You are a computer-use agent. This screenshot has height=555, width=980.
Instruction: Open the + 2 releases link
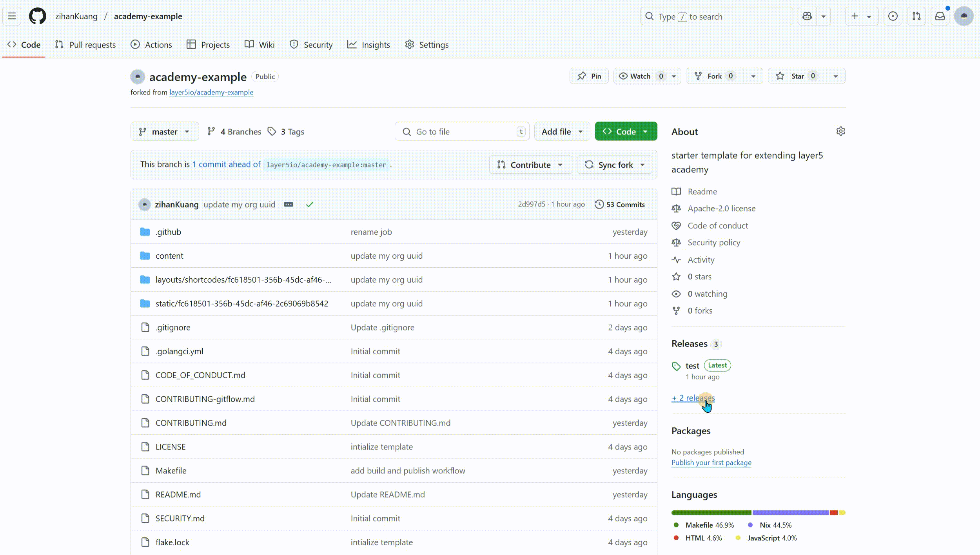pos(693,398)
